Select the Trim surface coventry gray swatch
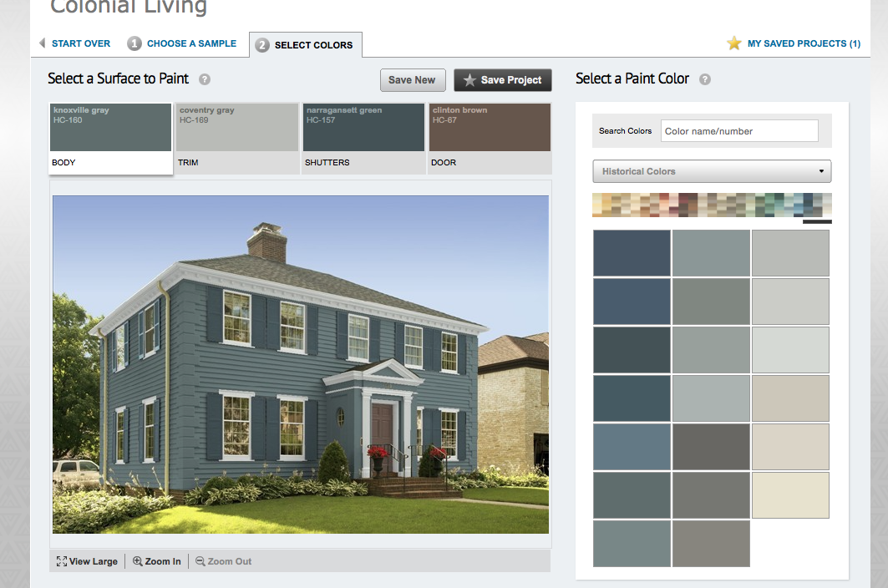The height and width of the screenshot is (588, 888). (237, 127)
